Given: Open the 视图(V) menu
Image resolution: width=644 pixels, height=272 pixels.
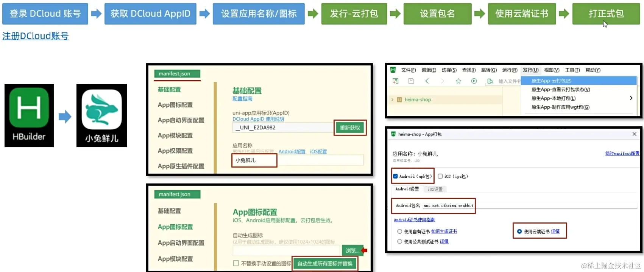Looking at the screenshot, I should 552,70.
